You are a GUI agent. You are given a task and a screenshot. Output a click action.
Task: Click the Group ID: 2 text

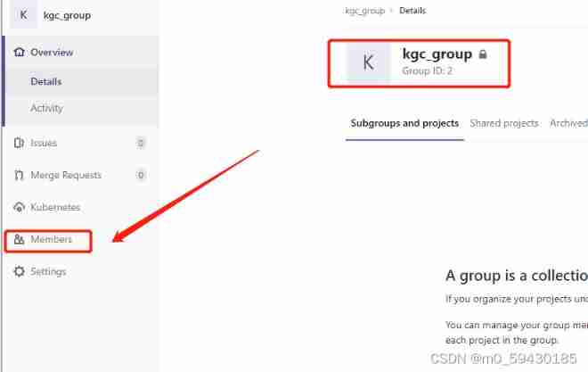coord(427,70)
